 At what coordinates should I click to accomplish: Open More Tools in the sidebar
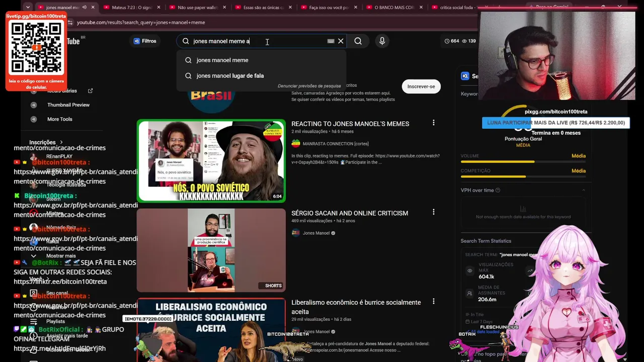(x=59, y=119)
